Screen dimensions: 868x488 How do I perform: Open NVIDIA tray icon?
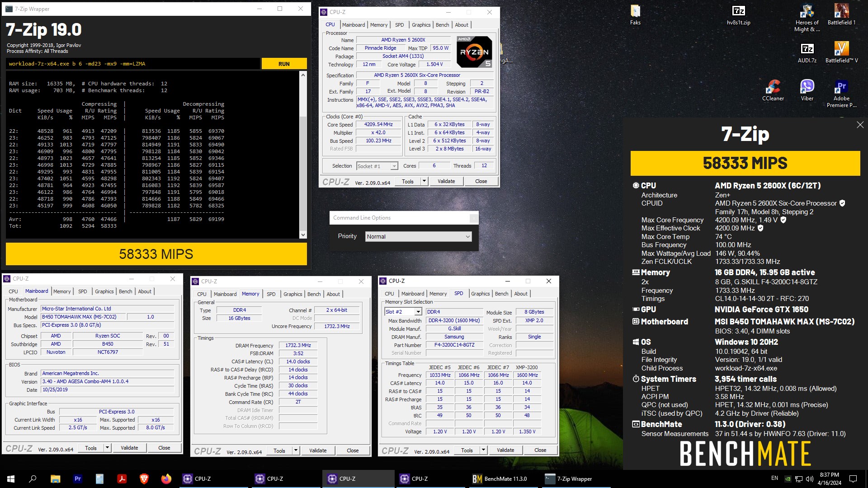[788, 479]
